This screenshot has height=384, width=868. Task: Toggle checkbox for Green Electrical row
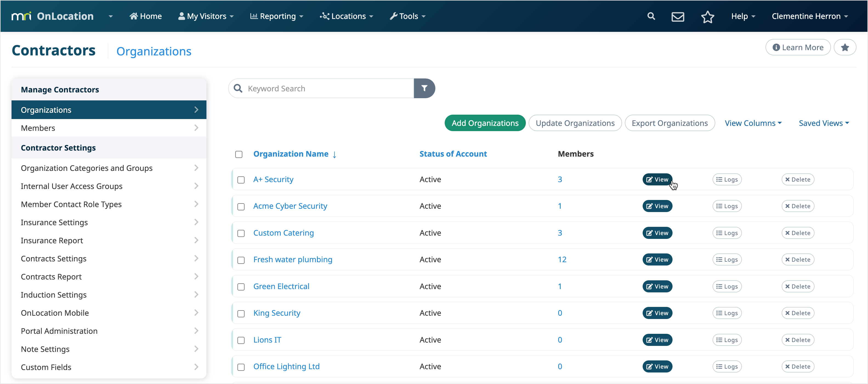pos(241,286)
